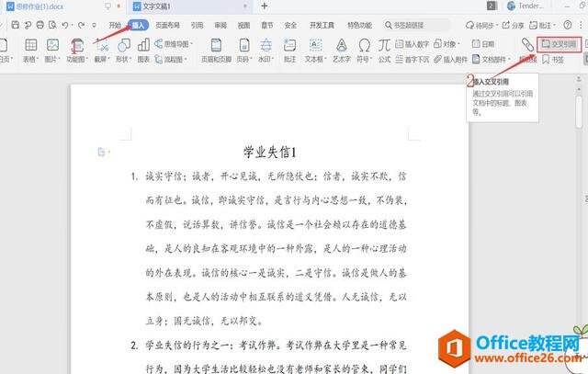
Task: Insert WordArt (艺术字)
Action: [341, 51]
